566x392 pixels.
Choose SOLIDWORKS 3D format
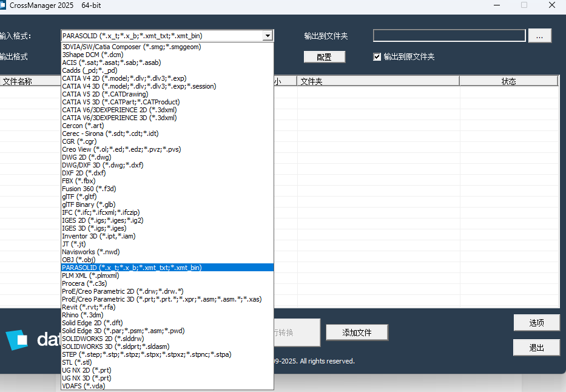coord(167,346)
